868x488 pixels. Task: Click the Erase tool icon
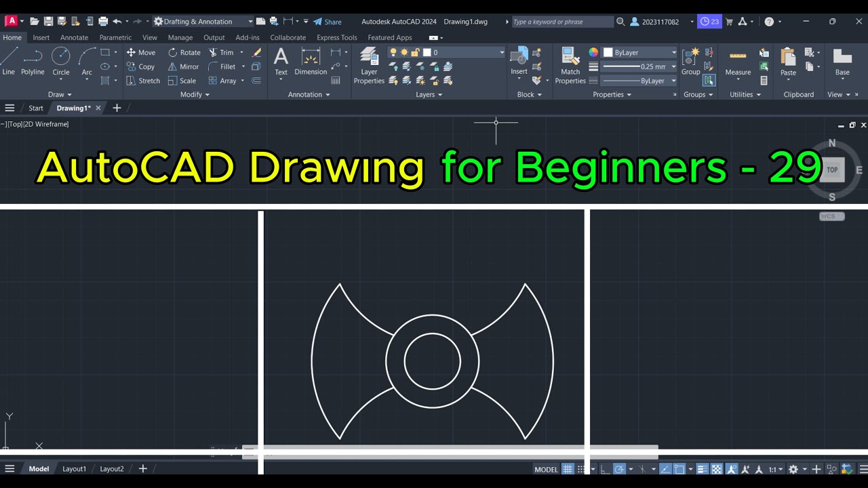coord(256,52)
